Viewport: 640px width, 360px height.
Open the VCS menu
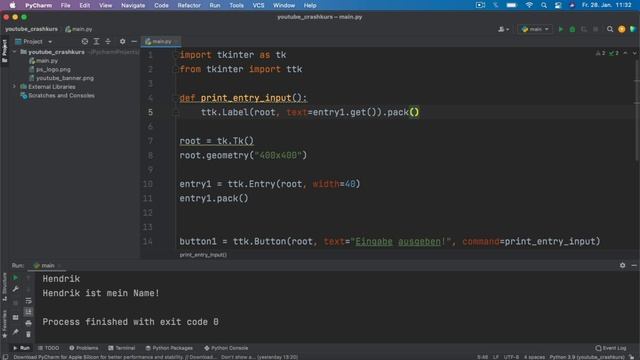(x=258, y=5)
